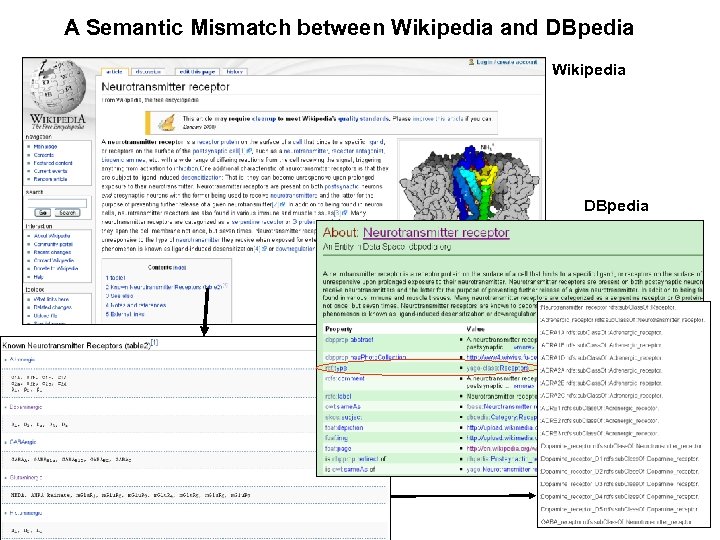Toggle the hide link in Contents box

pos(180,267)
